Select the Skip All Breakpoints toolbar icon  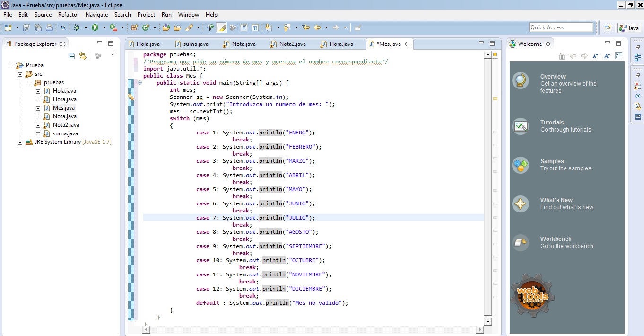pyautogui.click(x=64, y=27)
